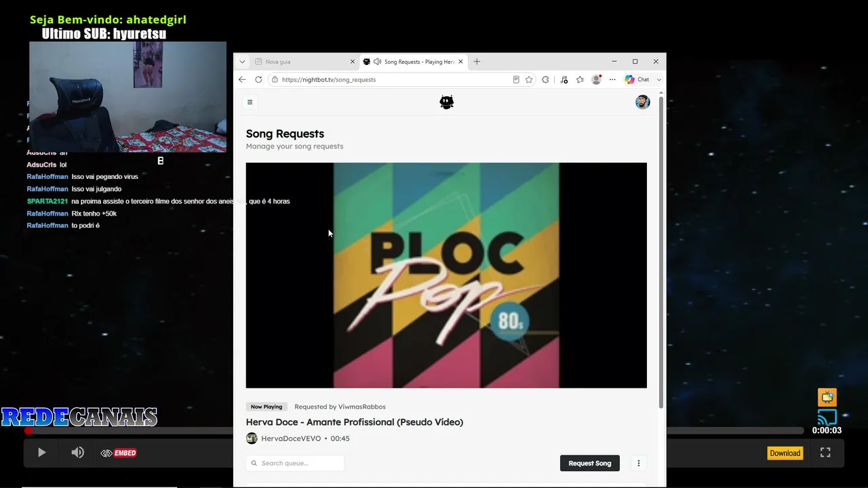Mute the Song Requests tab audio
The image size is (868, 488).
[x=377, y=62]
